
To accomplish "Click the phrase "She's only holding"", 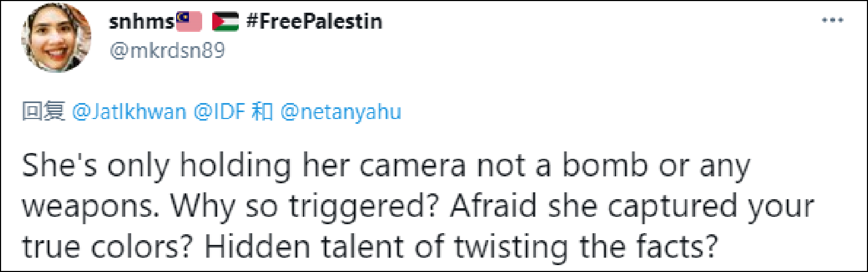I will pos(157,166).
